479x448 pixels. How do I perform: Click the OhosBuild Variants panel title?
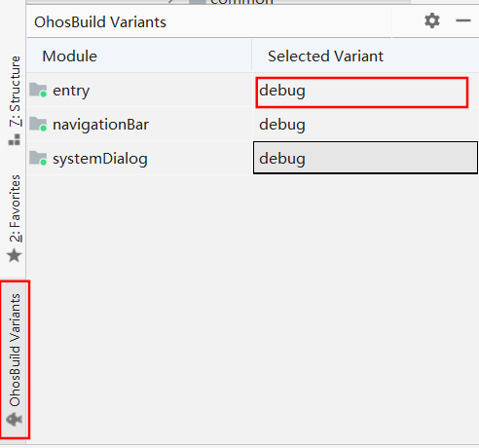click(100, 22)
